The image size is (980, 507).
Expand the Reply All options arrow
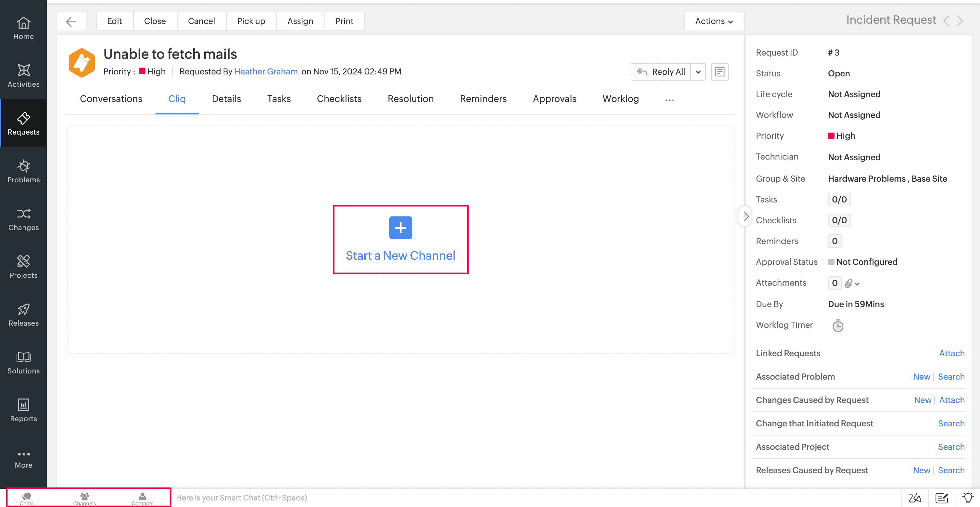[x=698, y=71]
